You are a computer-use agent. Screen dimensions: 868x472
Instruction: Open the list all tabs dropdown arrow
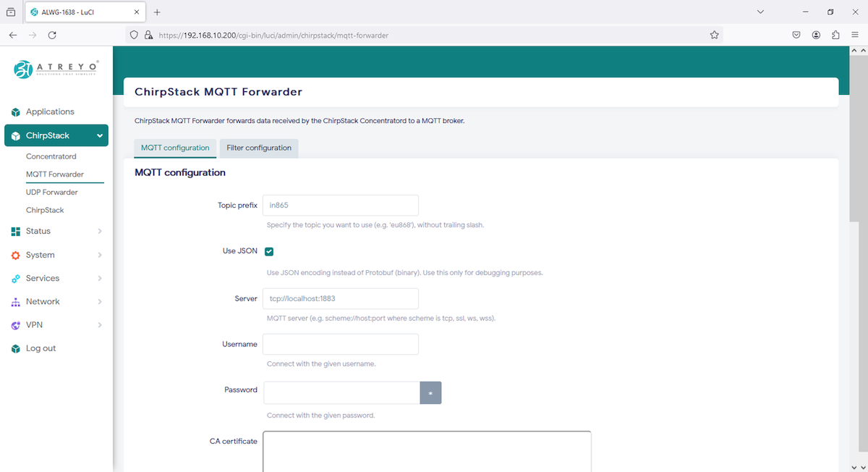(760, 12)
